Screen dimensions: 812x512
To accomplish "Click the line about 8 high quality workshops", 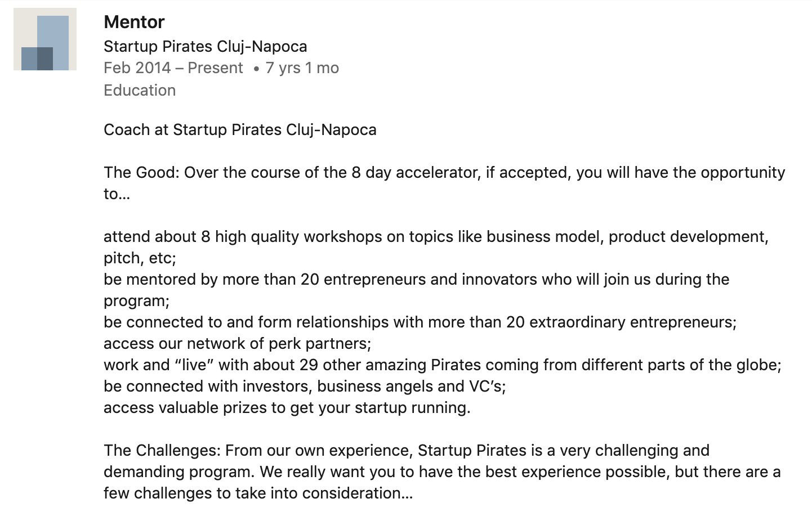I will click(435, 236).
